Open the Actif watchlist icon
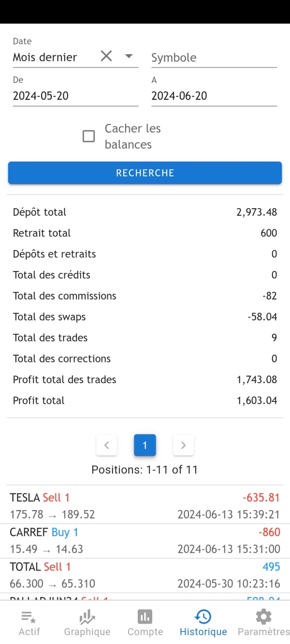This screenshot has width=290, height=644. (x=29, y=617)
